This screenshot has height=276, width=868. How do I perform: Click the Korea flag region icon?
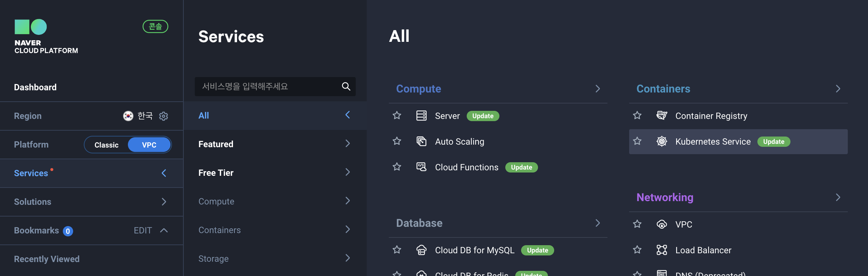128,116
